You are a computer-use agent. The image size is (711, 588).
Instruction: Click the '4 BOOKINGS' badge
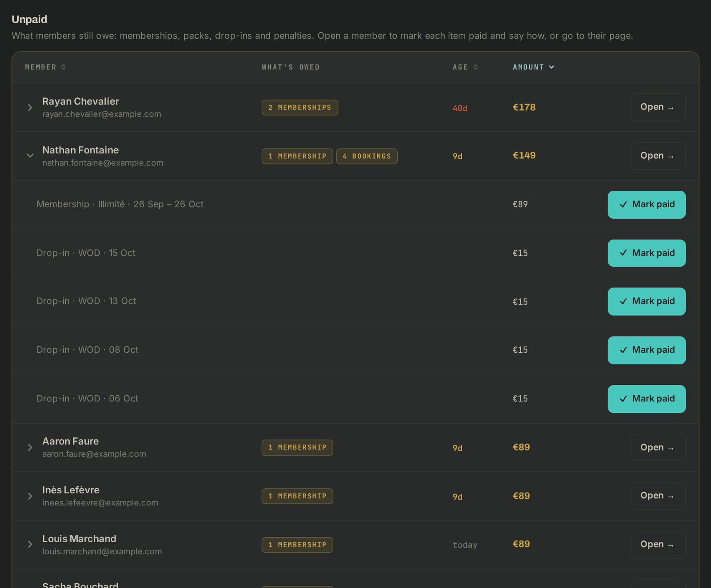point(367,156)
